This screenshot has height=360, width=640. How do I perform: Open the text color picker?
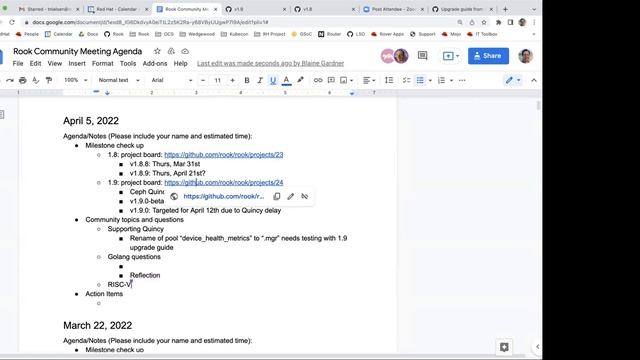click(287, 80)
